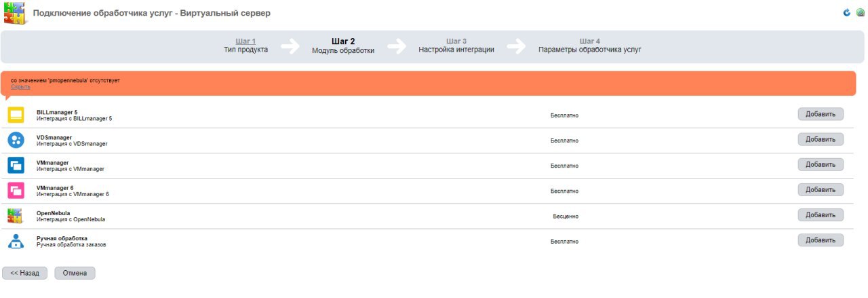
Task: Select the Шаг 3 Настройка интеграции step
Action: (456, 45)
